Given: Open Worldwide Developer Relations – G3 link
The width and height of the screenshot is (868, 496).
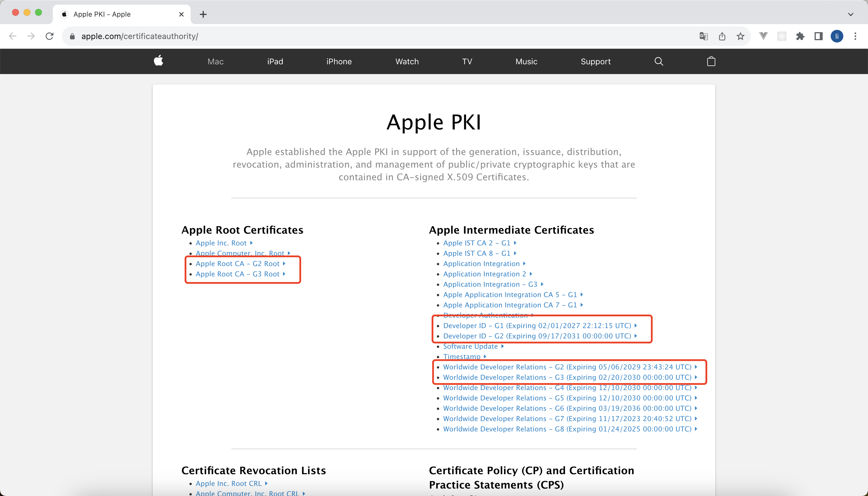Looking at the screenshot, I should (570, 377).
